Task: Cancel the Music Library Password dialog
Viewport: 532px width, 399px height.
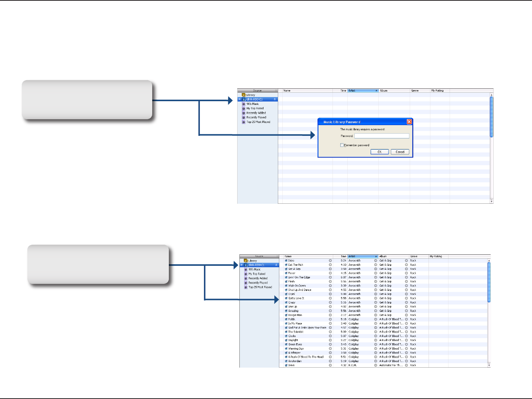Action: pos(400,152)
